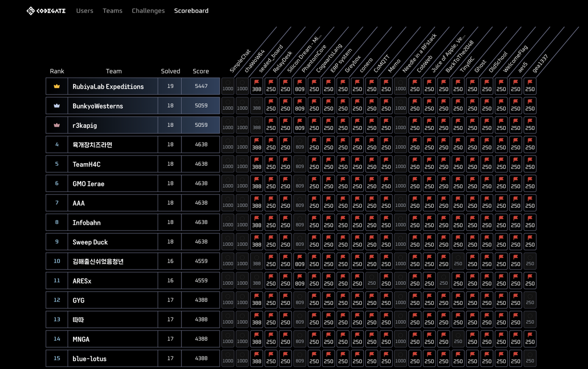Select the ERP system column header

(341, 60)
